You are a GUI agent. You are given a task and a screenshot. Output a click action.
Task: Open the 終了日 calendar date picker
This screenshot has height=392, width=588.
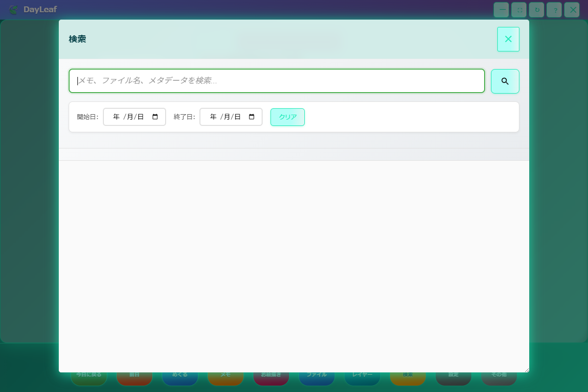pos(251,117)
